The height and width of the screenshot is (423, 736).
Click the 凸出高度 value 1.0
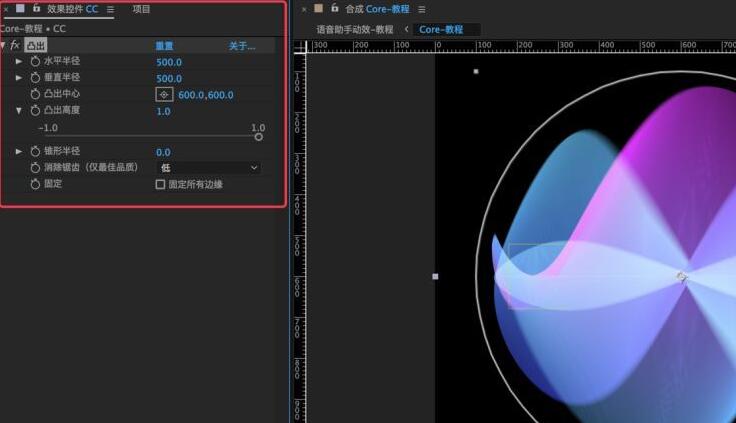pos(163,111)
